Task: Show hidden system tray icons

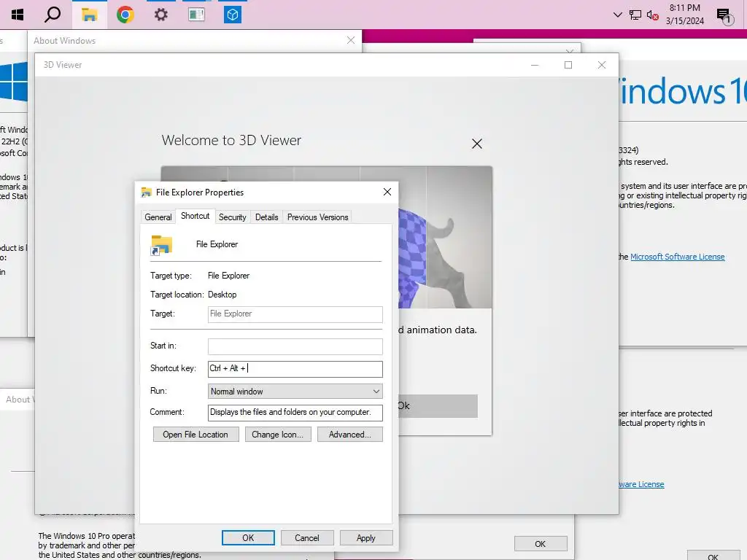Action: pyautogui.click(x=617, y=15)
